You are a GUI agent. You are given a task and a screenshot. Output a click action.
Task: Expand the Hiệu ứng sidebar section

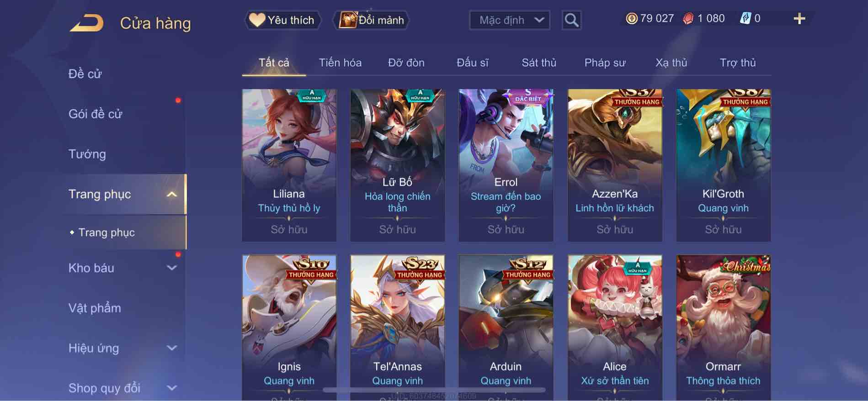pyautogui.click(x=172, y=348)
